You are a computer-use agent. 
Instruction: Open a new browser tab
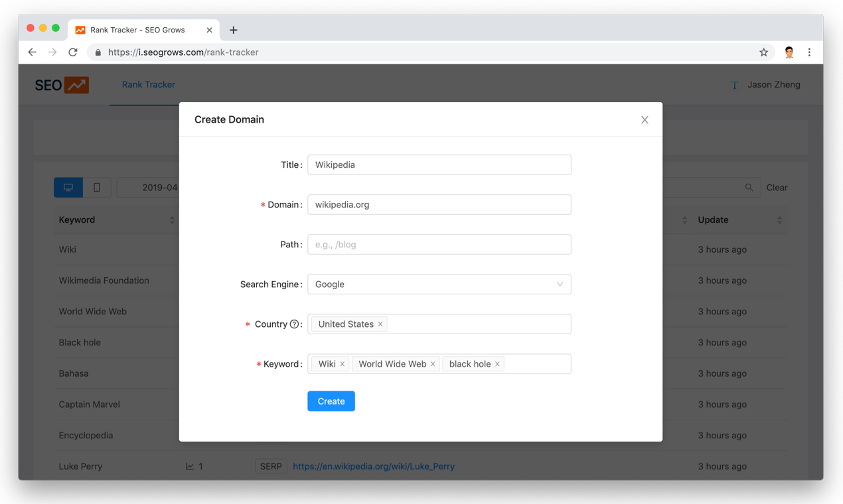coord(234,30)
